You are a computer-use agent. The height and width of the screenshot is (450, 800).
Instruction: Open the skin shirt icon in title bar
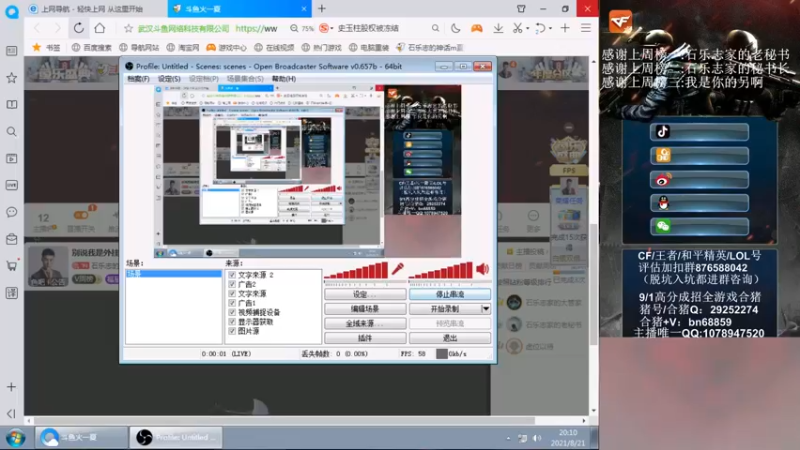tap(521, 9)
